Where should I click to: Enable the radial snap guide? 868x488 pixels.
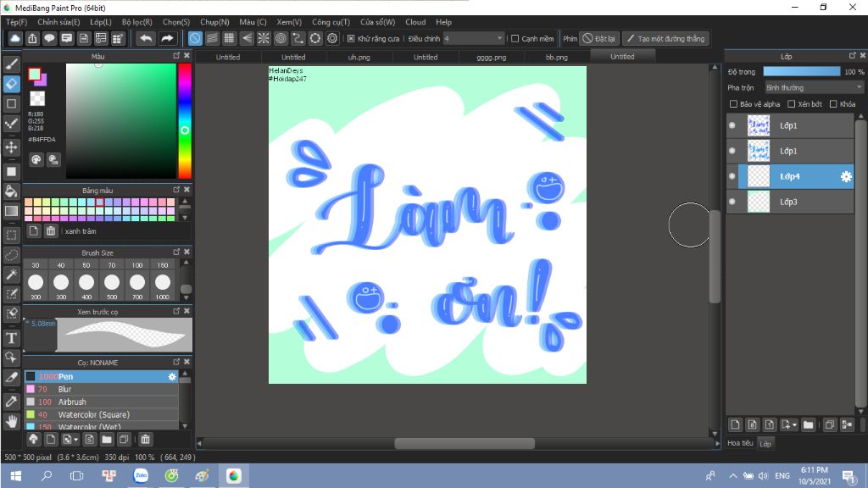click(264, 38)
